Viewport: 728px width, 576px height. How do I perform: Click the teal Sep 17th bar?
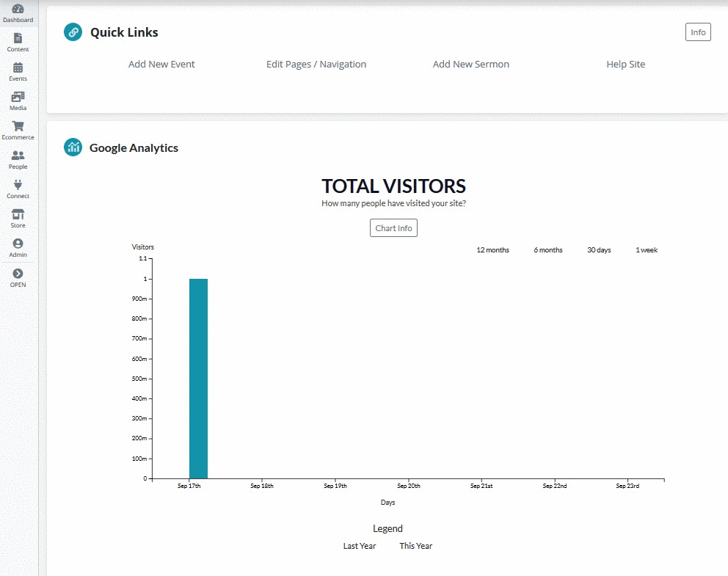pos(198,379)
